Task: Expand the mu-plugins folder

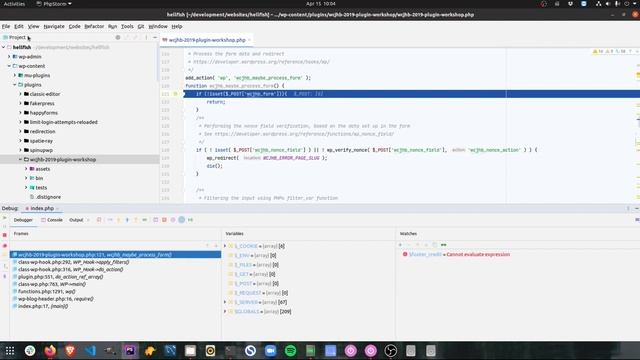Action: click(x=15, y=76)
